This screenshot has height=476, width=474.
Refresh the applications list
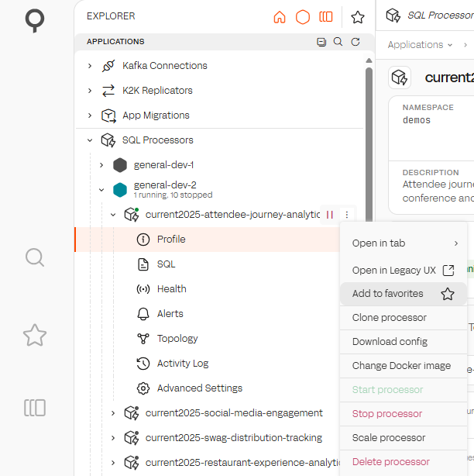pyautogui.click(x=355, y=42)
